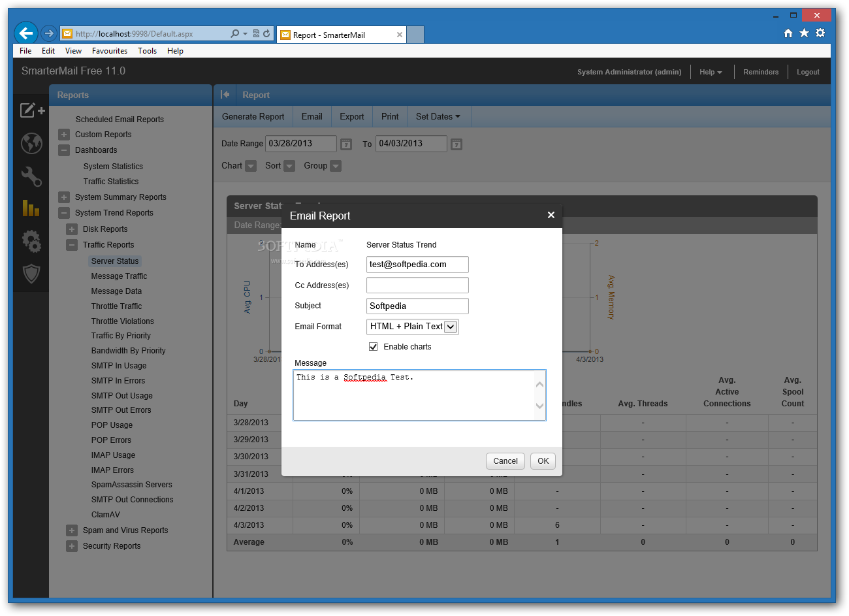Expand the System Summary Reports node
The width and height of the screenshot is (849, 616).
64,197
